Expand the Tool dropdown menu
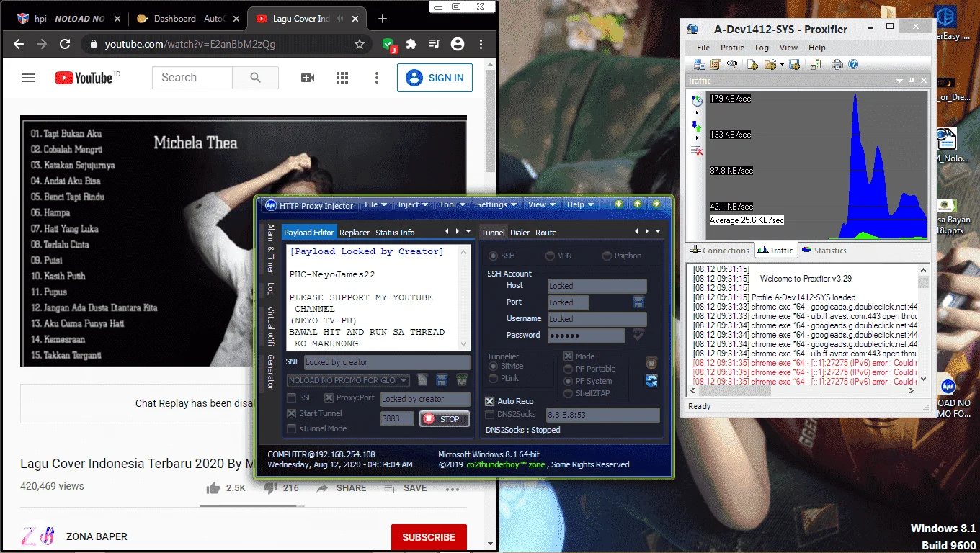This screenshot has height=553, width=980. click(453, 204)
